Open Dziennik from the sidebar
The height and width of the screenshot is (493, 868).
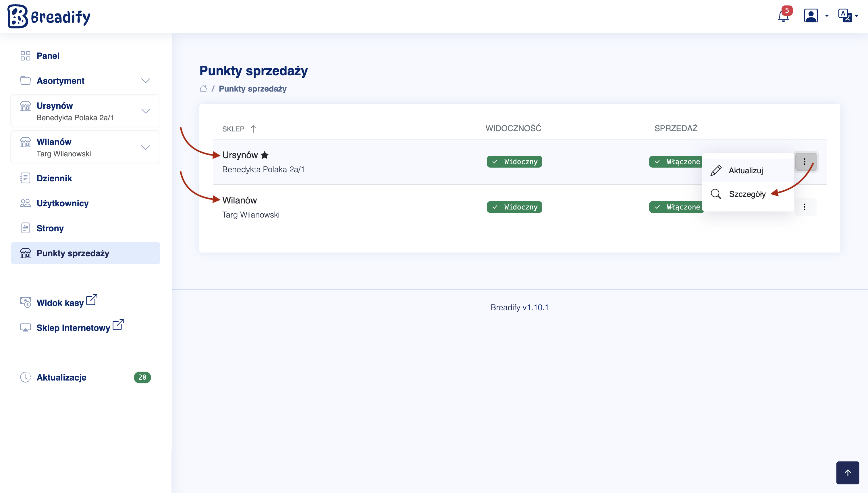(x=54, y=178)
